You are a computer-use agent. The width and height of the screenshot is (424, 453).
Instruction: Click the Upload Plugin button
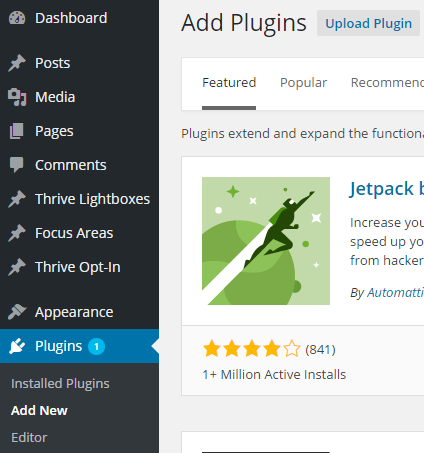(x=368, y=23)
